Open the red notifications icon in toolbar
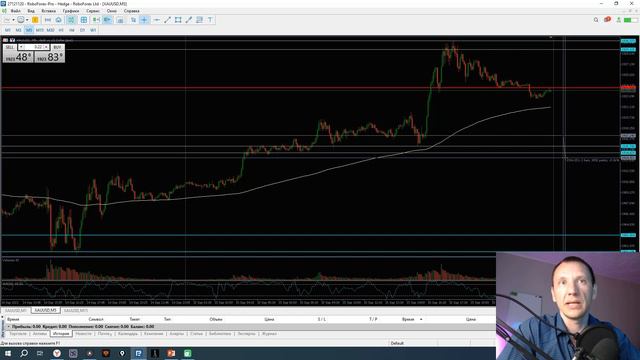This screenshot has height=360, width=640. [607, 20]
